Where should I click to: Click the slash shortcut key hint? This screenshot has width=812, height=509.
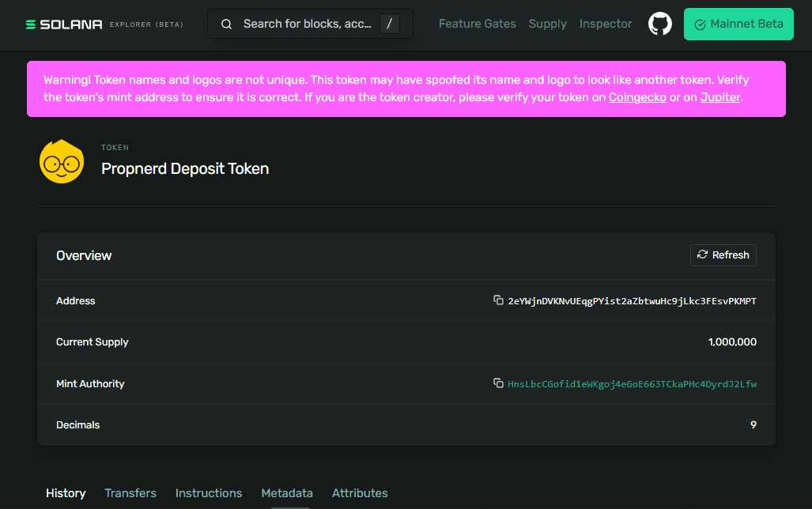[390, 24]
